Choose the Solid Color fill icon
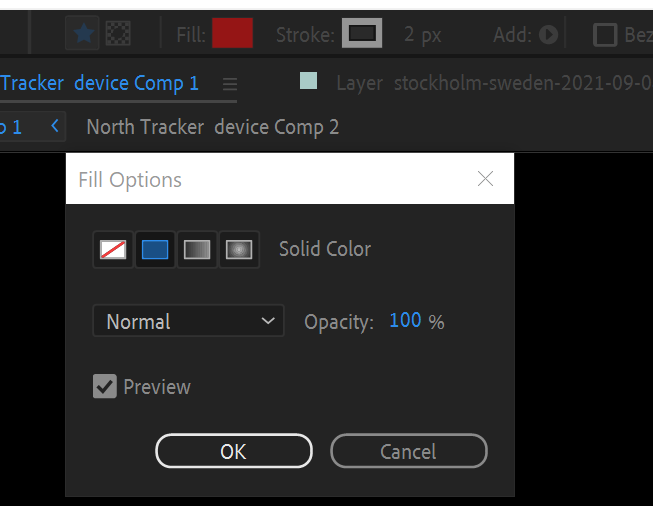Viewport: 653px width, 506px height. click(x=155, y=249)
